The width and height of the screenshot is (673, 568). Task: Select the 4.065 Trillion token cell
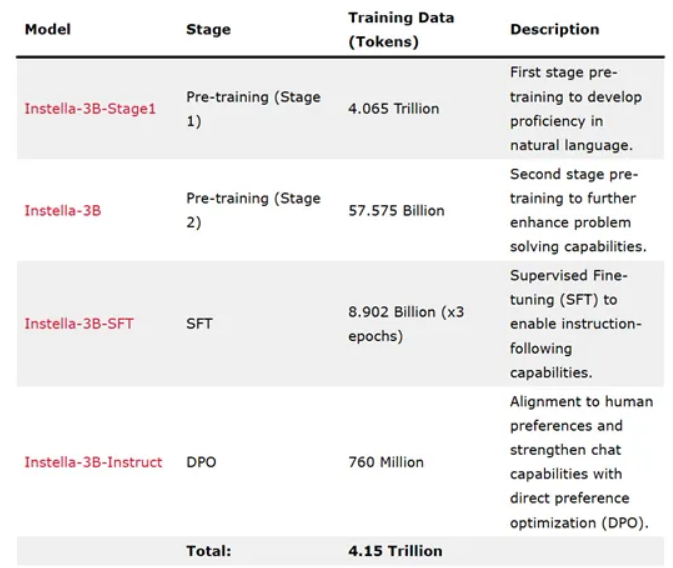click(x=394, y=109)
